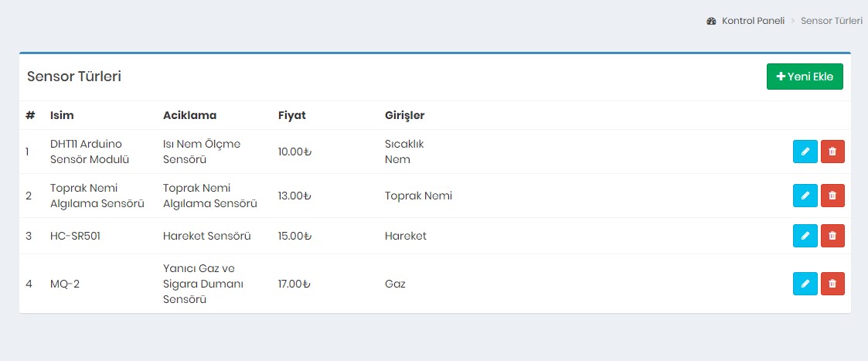Open the Kontrol Paneli breadcrumb link
This screenshot has height=361, width=868.
753,21
